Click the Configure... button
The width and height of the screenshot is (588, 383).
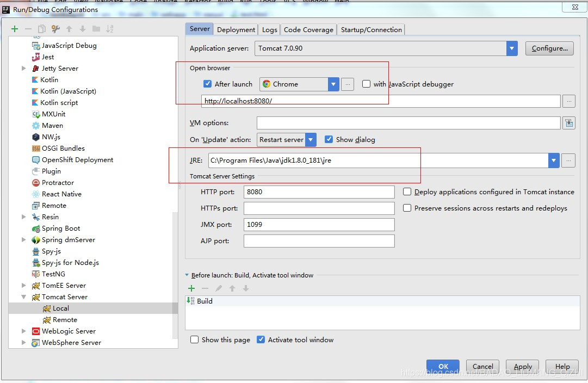coord(549,48)
